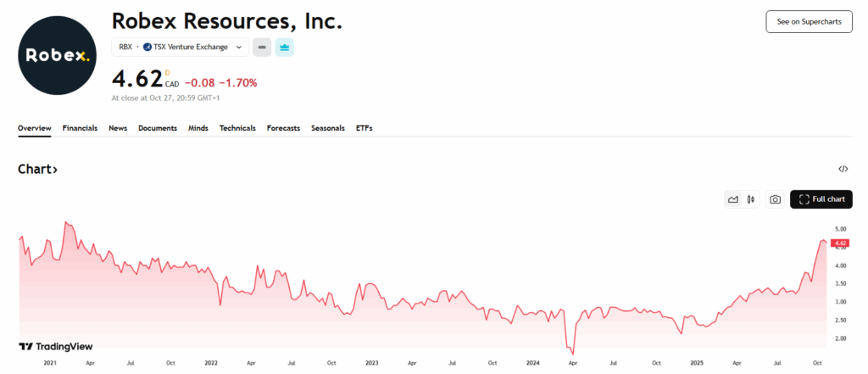This screenshot has width=868, height=374.
Task: Open the Financials tab
Action: point(80,128)
